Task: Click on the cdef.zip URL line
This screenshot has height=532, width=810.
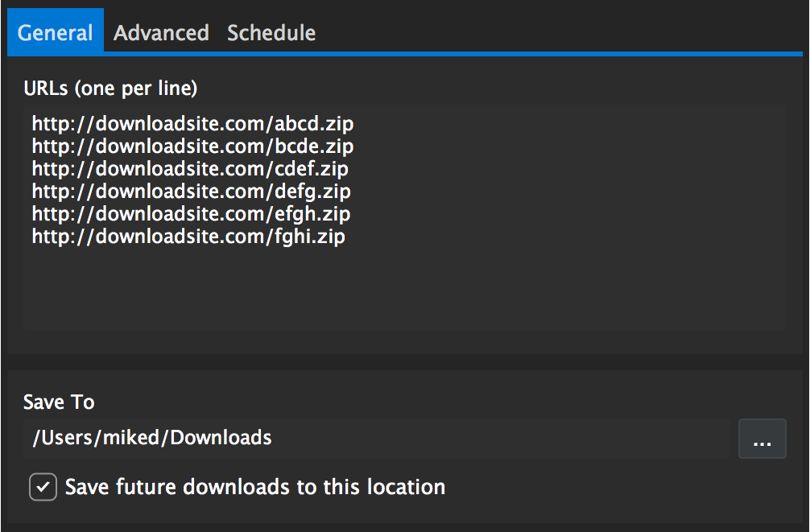Action: [190, 170]
